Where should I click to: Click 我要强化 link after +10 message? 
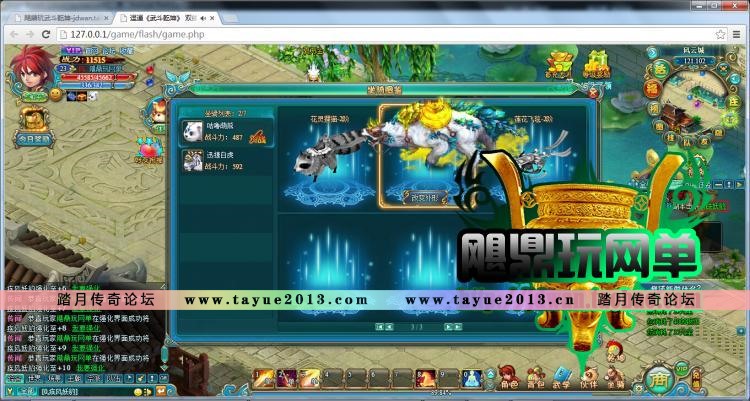coord(88,368)
